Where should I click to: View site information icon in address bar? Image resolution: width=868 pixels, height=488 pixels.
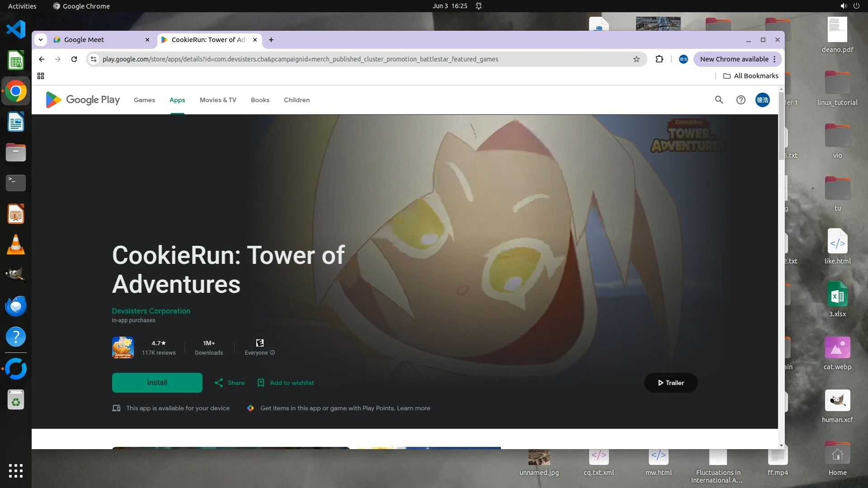point(94,59)
